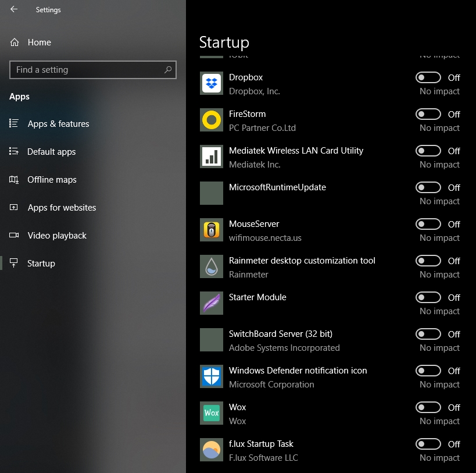Focus the Find a setting box
476x473 pixels.
click(x=93, y=70)
